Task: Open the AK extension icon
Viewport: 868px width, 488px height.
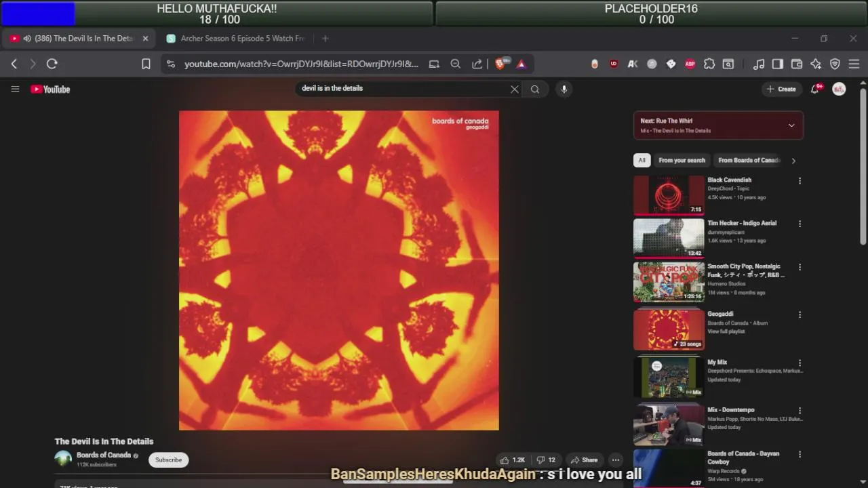Action: click(x=633, y=64)
